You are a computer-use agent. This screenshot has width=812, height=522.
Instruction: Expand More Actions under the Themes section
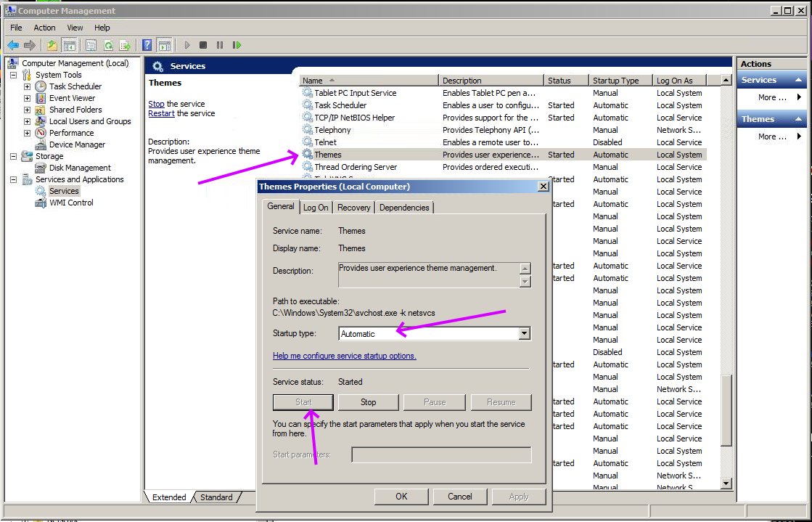coord(772,136)
